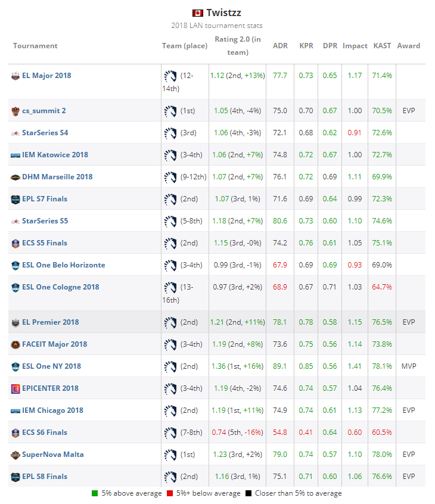This screenshot has width=435, height=504.
Task: Open the cs_summit 2 tournament link
Action: click(x=44, y=111)
